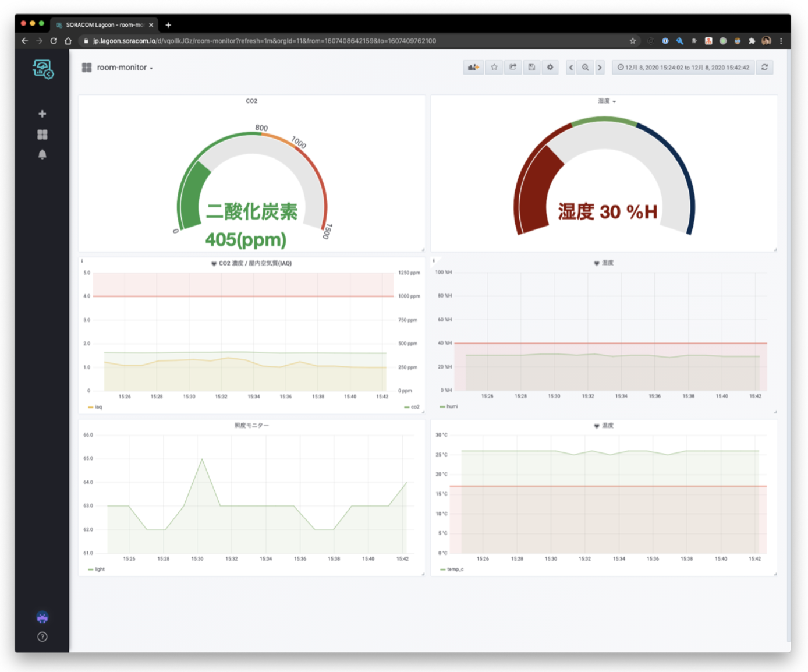Open the time range picker

click(x=683, y=67)
